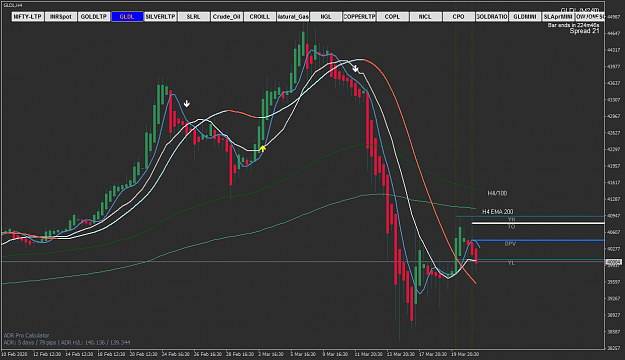
Task: Open the GOLDLTP symbol chart
Action: coord(94,17)
